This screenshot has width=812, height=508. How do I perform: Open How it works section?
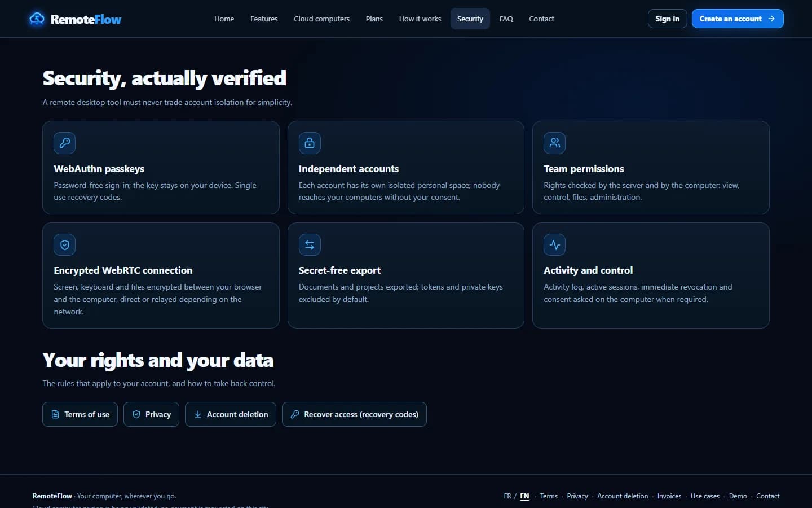pyautogui.click(x=420, y=19)
